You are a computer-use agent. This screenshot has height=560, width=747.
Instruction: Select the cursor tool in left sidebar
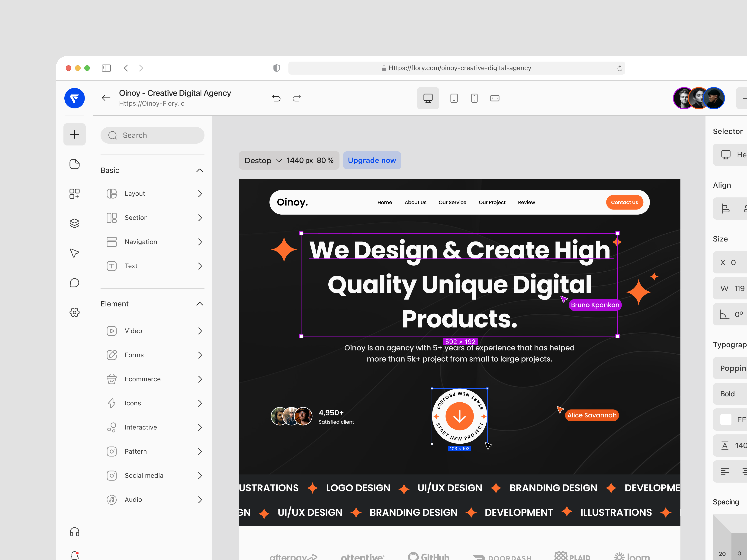point(74,253)
